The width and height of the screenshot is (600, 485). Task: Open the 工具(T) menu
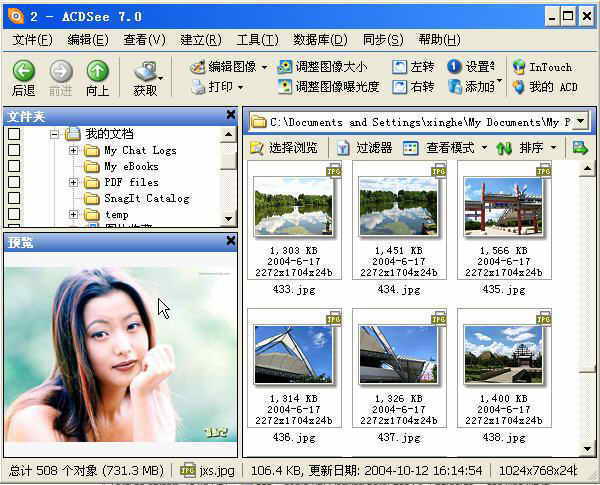[257, 40]
